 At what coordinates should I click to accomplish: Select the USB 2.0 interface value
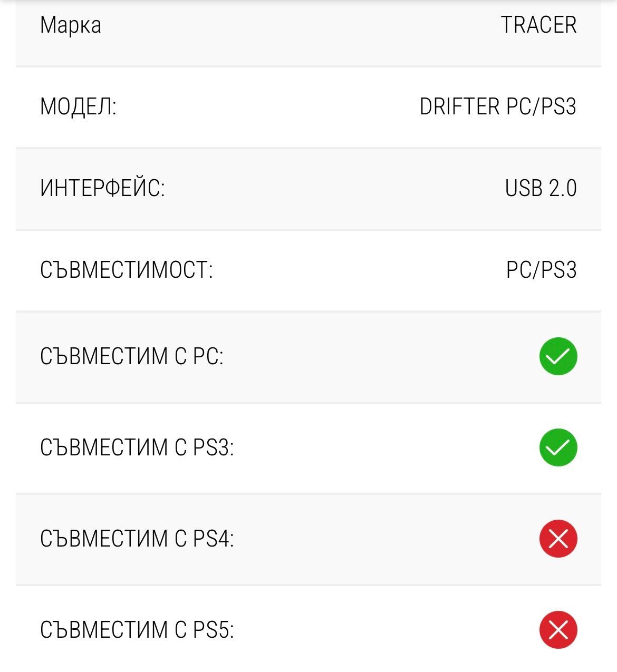541,188
